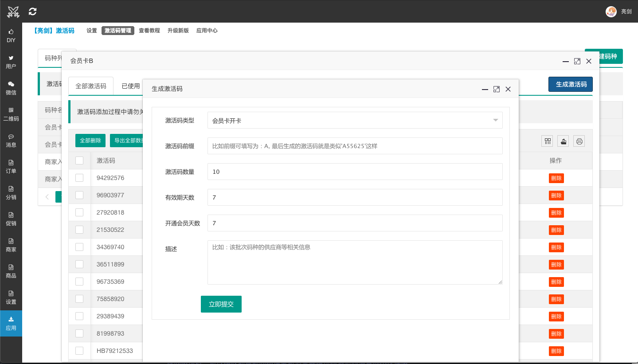Image resolution: width=638 pixels, height=364 pixels.
Task: Click the 有效期天数 input field
Action: (355, 197)
